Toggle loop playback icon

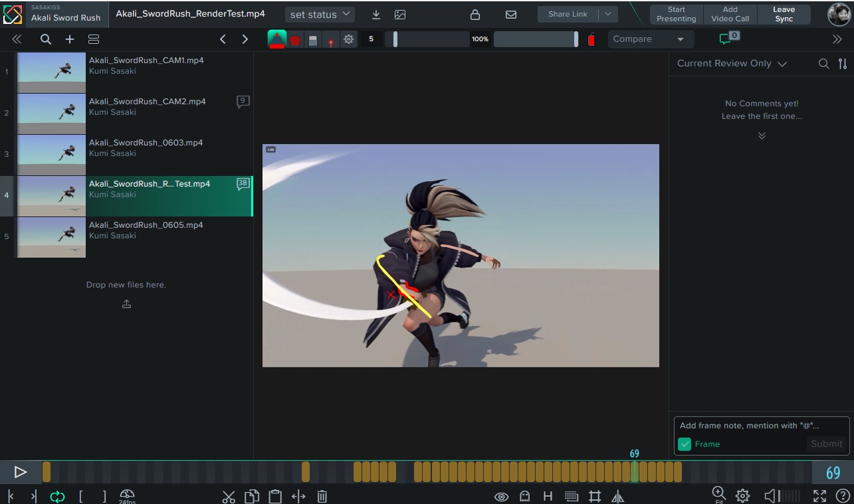[58, 496]
